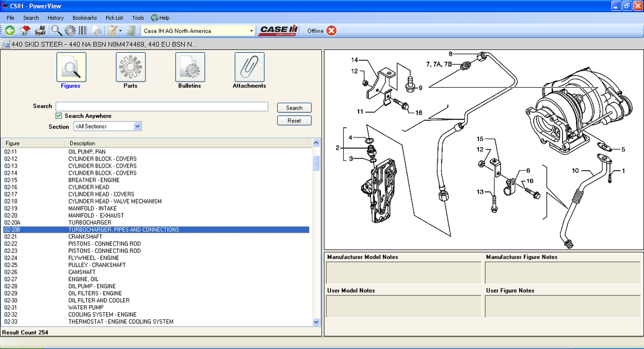Toggle the Search Anywhere checkbox

coord(59,116)
